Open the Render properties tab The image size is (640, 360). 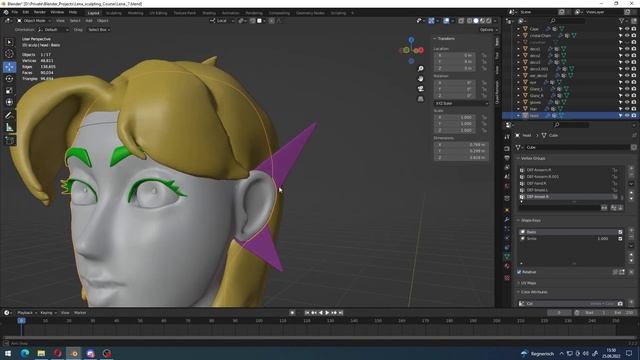click(x=507, y=149)
